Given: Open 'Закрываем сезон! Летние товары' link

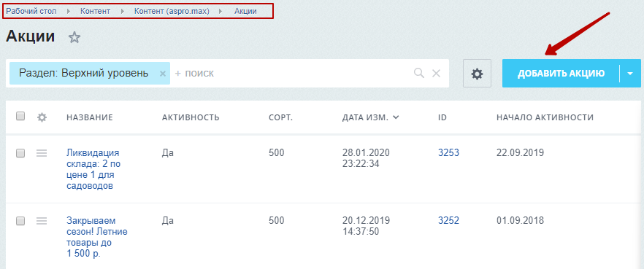Looking at the screenshot, I should click(x=97, y=237).
